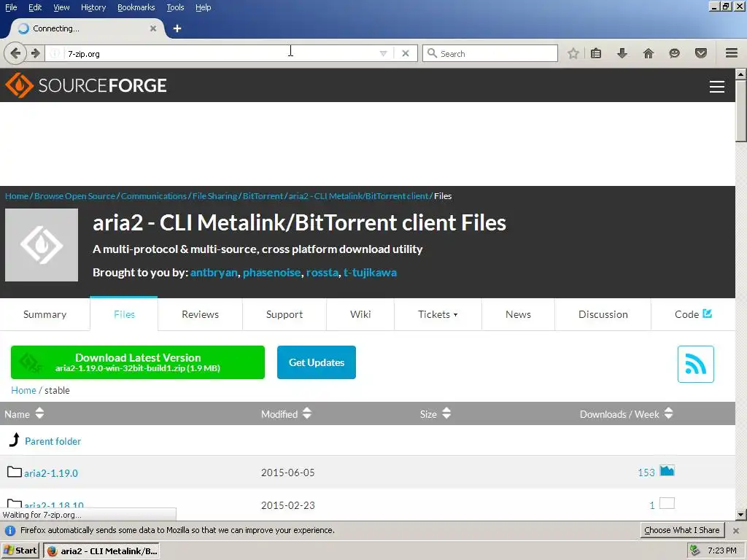The height and width of the screenshot is (560, 747).
Task: Click the browser Forward arrow button
Action: tap(36, 53)
